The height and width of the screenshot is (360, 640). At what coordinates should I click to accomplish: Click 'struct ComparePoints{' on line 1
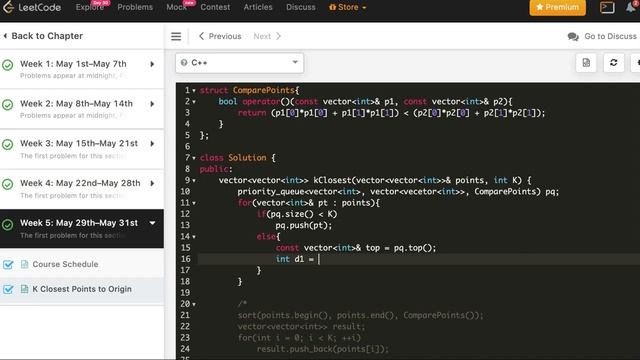tap(249, 90)
